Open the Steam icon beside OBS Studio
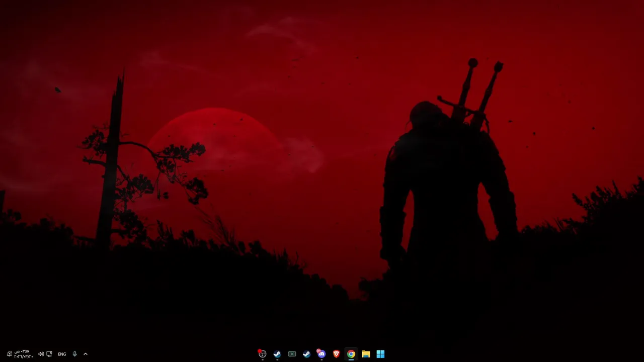Screen dimensions: 644x362 pos(277,354)
